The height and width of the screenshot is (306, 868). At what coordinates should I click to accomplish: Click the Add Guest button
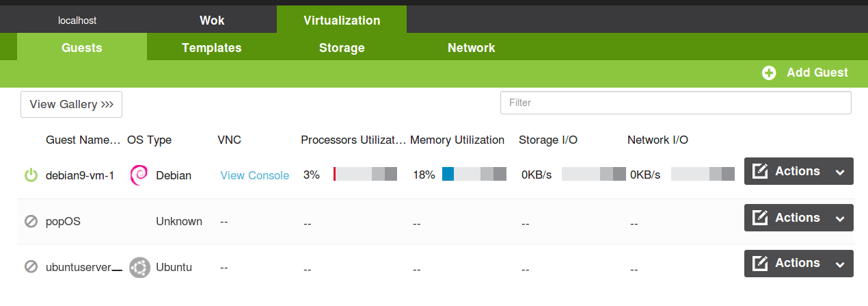pyautogui.click(x=805, y=73)
